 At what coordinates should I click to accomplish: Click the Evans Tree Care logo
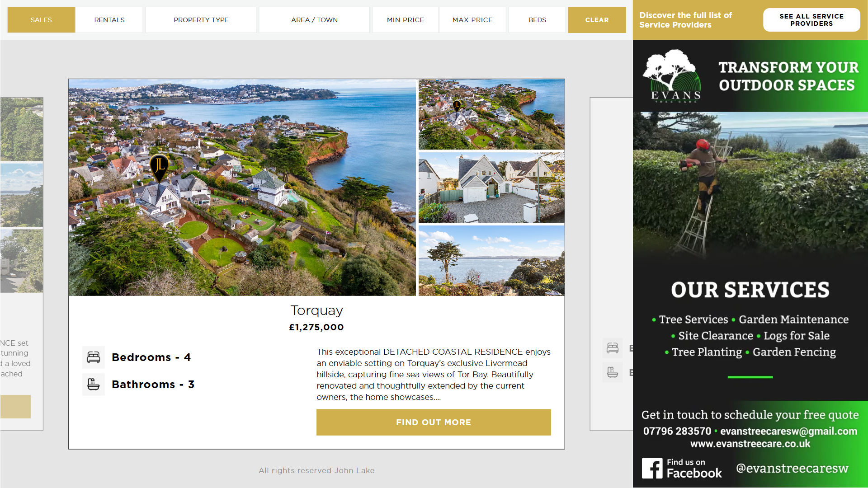point(672,76)
